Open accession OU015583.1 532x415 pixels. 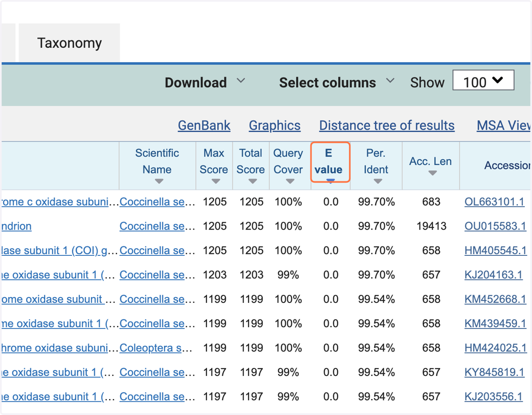click(x=495, y=226)
